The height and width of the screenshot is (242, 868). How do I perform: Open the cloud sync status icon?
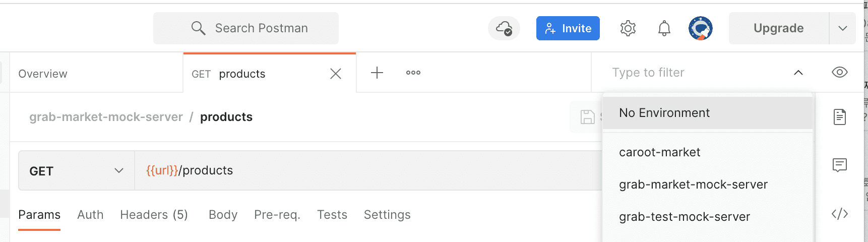pos(504,28)
